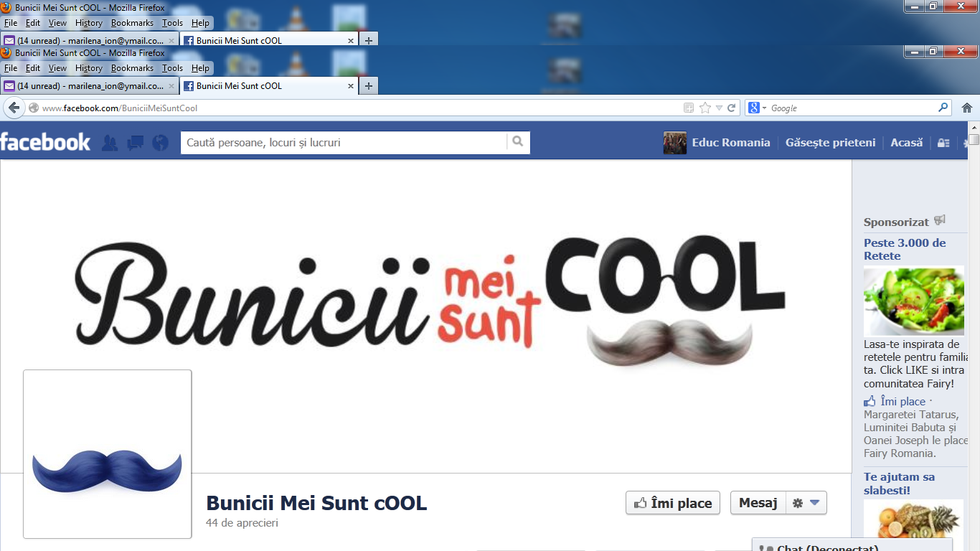Click the Facebook search magnifier button
Image resolution: width=980 pixels, height=551 pixels.
(x=518, y=142)
